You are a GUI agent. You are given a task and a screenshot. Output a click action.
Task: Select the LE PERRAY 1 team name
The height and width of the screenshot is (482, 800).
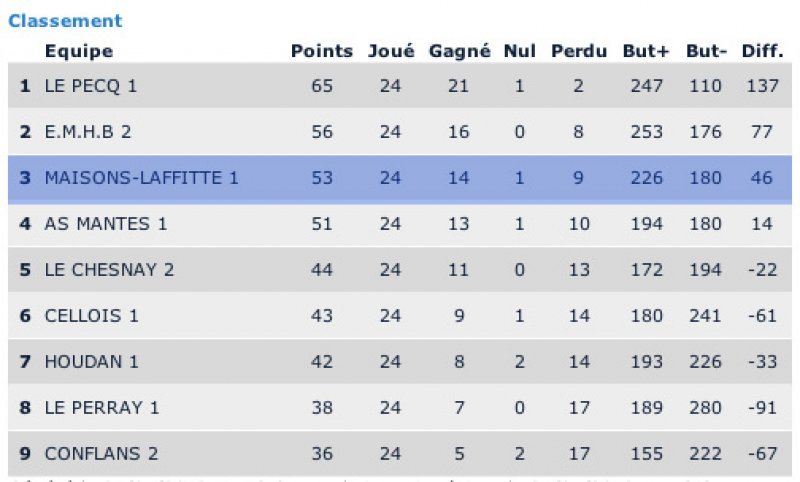102,408
